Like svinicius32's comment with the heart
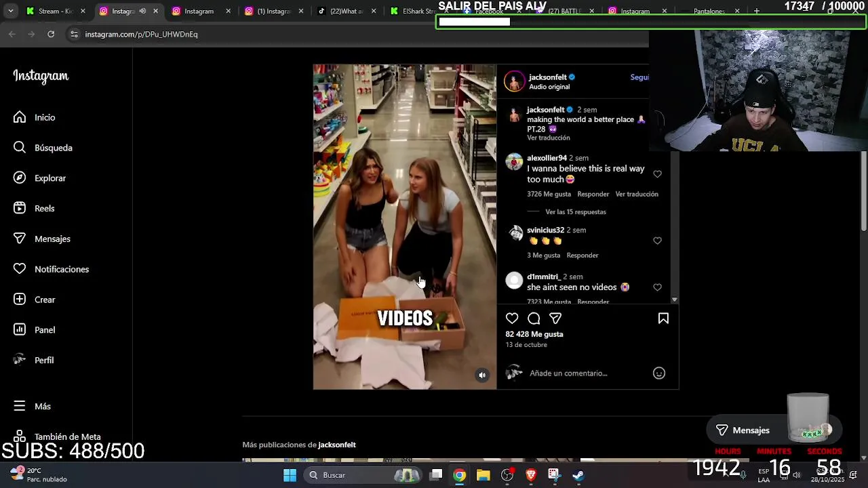868x488 pixels. point(657,241)
